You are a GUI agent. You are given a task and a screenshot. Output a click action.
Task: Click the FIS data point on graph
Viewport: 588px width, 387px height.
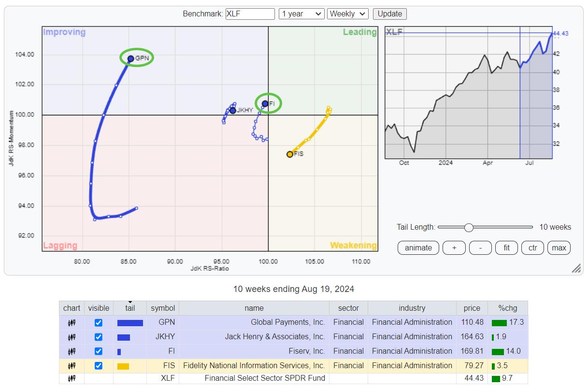pos(290,154)
